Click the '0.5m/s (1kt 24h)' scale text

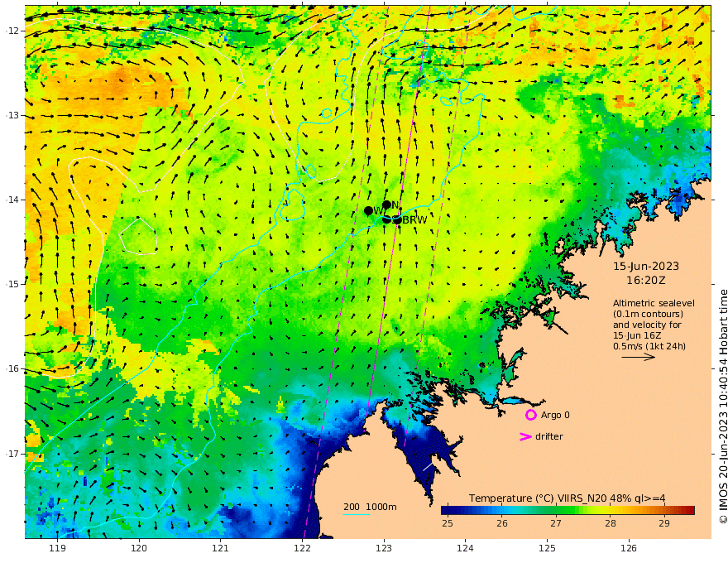(649, 346)
